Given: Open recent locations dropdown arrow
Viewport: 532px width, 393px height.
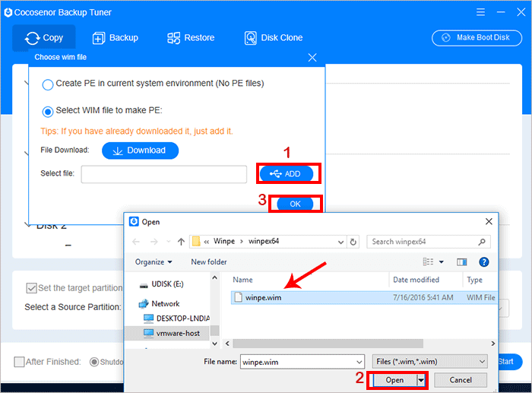Looking at the screenshot, I should (x=169, y=242).
